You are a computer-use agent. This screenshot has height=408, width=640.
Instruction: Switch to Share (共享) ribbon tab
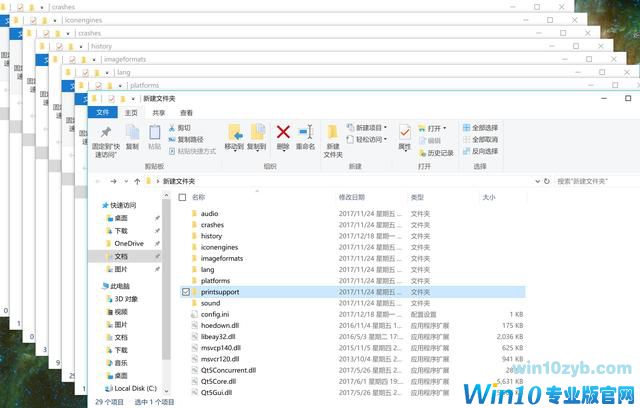coord(159,113)
